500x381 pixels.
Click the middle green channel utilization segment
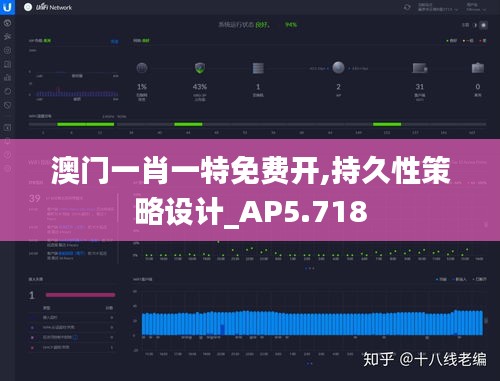point(188,124)
